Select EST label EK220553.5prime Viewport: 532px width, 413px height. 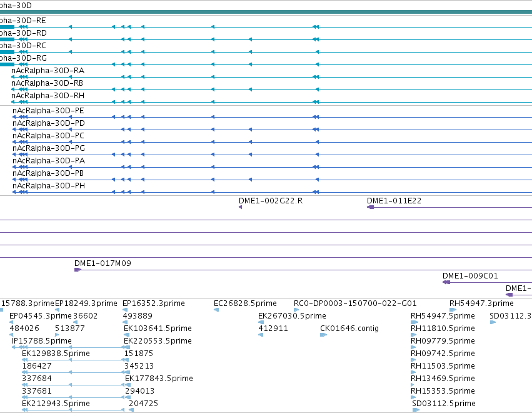coord(158,341)
